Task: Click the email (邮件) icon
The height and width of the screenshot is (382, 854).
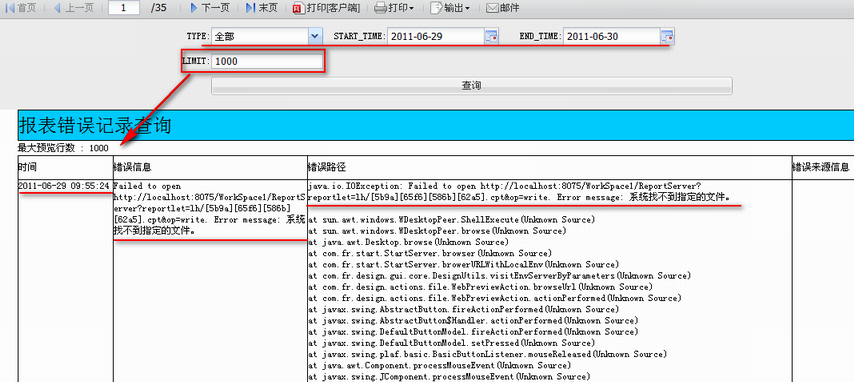Action: tap(492, 8)
